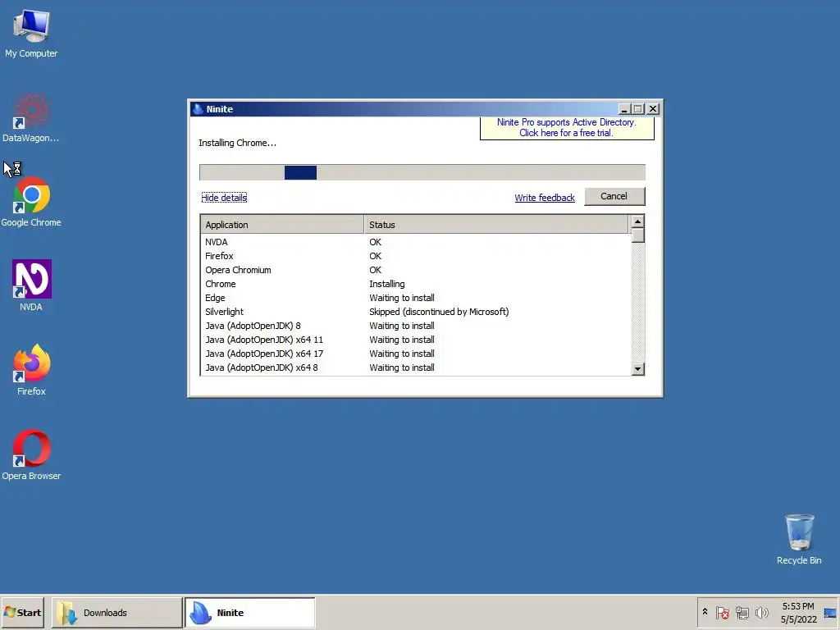The width and height of the screenshot is (840, 630).
Task: Open the My Computer desktop icon
Action: [31, 33]
